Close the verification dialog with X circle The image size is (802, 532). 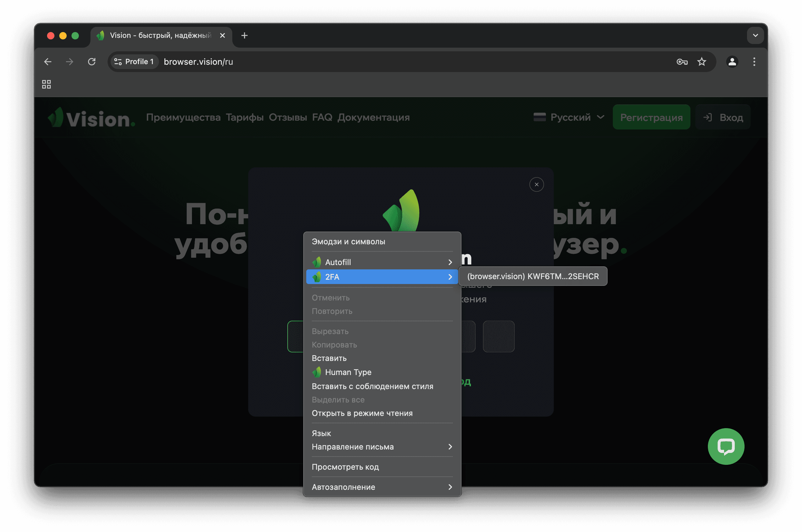point(536,184)
